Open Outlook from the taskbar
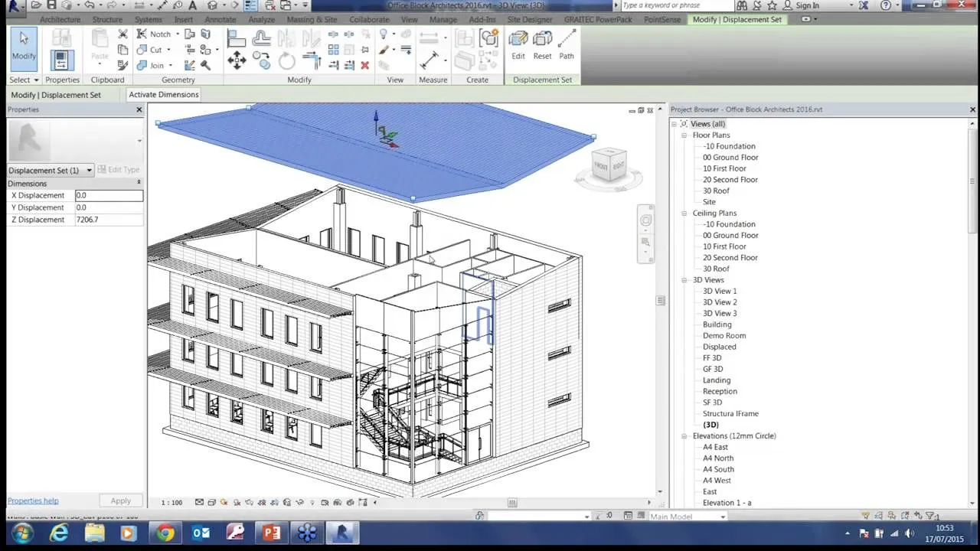 click(x=201, y=533)
